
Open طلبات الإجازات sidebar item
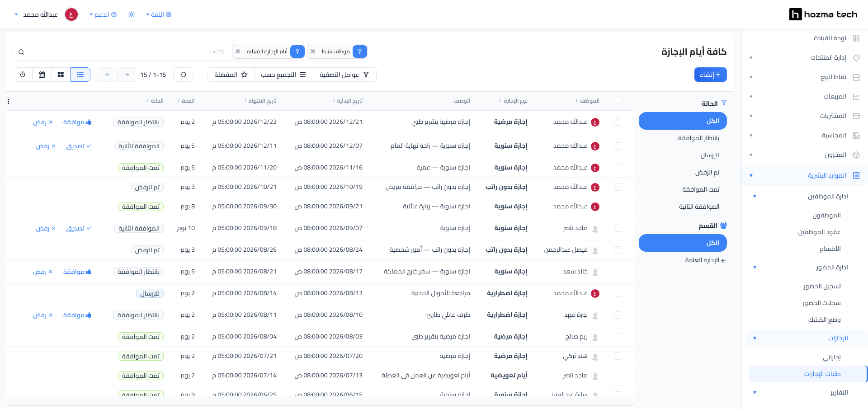[x=808, y=374]
